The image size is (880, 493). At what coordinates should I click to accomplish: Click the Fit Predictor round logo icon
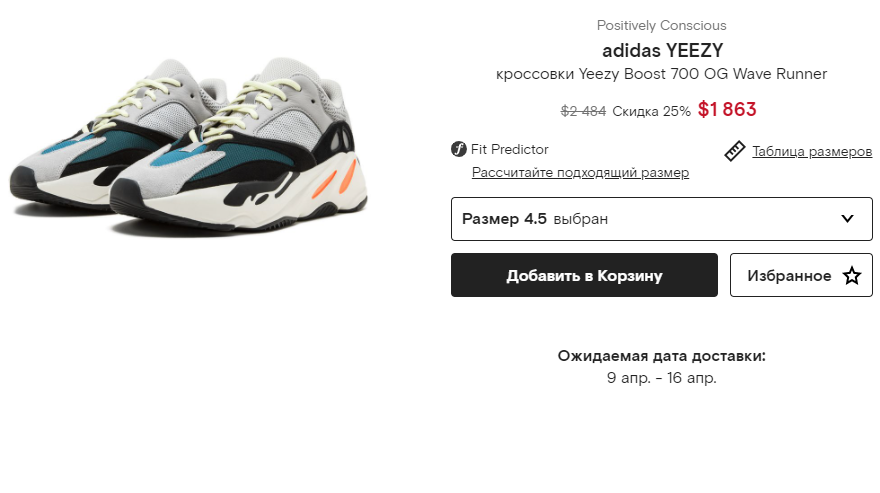tap(459, 149)
